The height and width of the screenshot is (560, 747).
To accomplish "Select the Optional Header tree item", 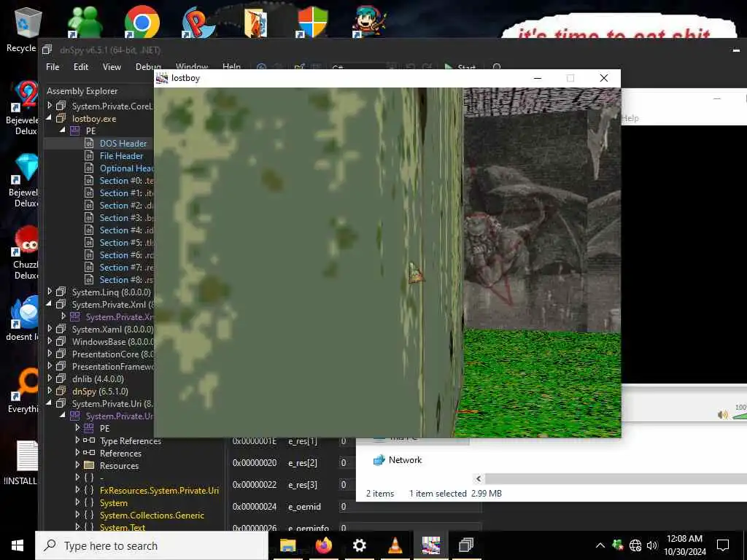I will 126,168.
